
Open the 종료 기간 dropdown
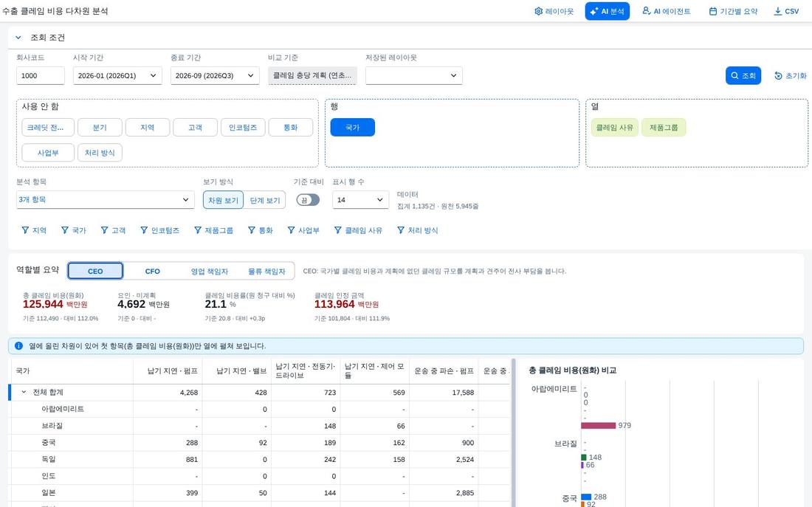point(214,75)
